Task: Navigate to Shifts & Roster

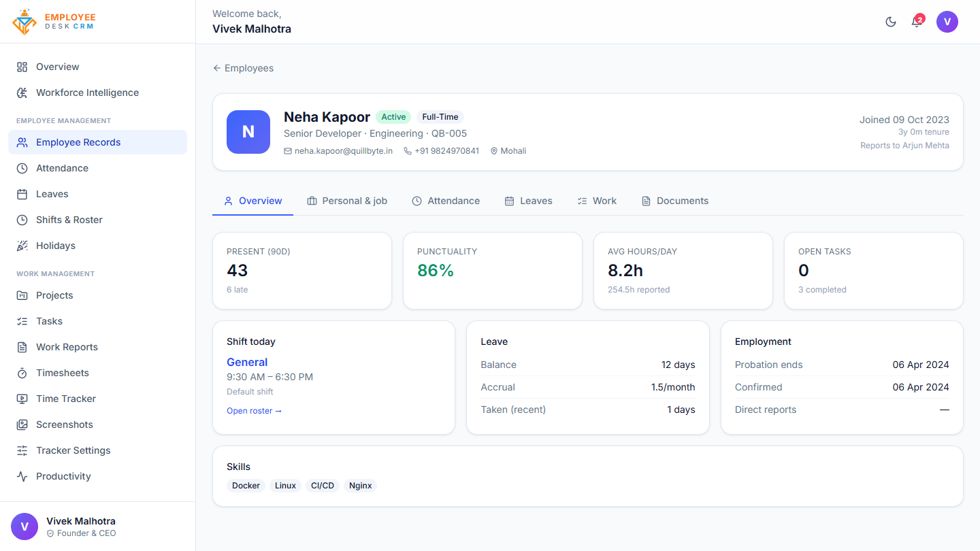Action: click(97, 220)
